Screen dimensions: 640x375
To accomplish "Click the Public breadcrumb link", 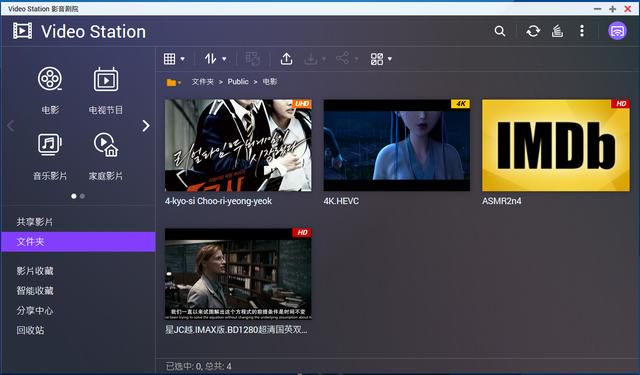I will pos(238,82).
